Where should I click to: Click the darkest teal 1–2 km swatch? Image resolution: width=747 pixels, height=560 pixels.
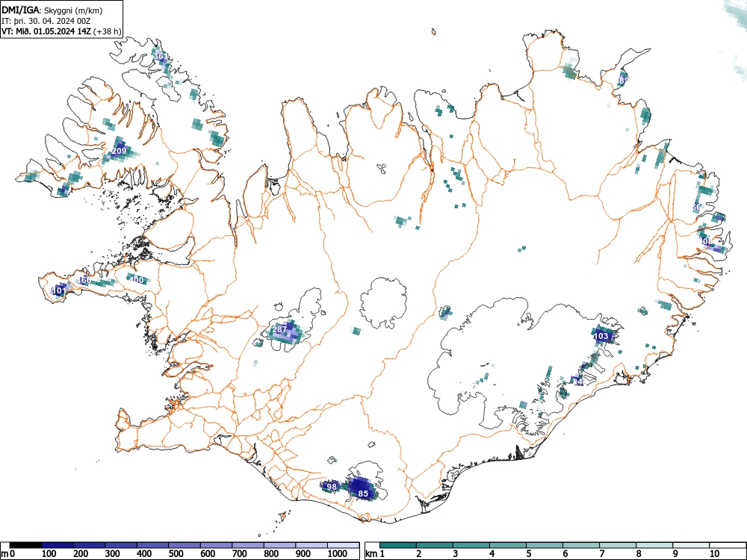[x=398, y=545]
